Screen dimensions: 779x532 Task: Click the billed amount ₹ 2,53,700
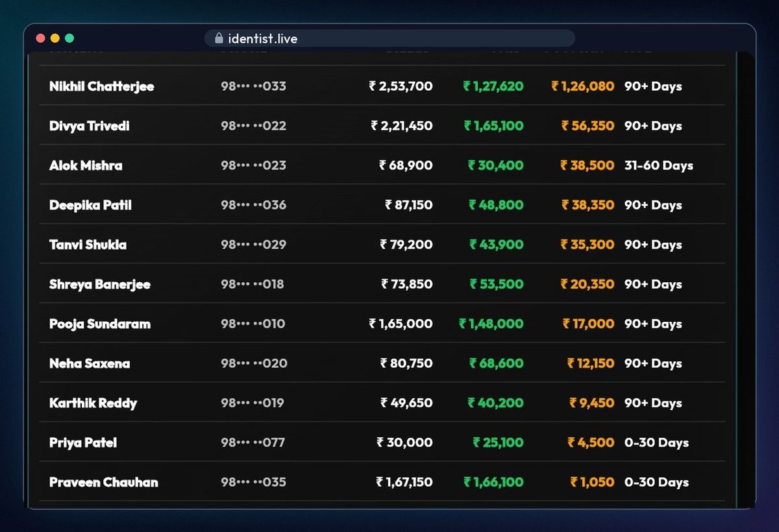401,86
